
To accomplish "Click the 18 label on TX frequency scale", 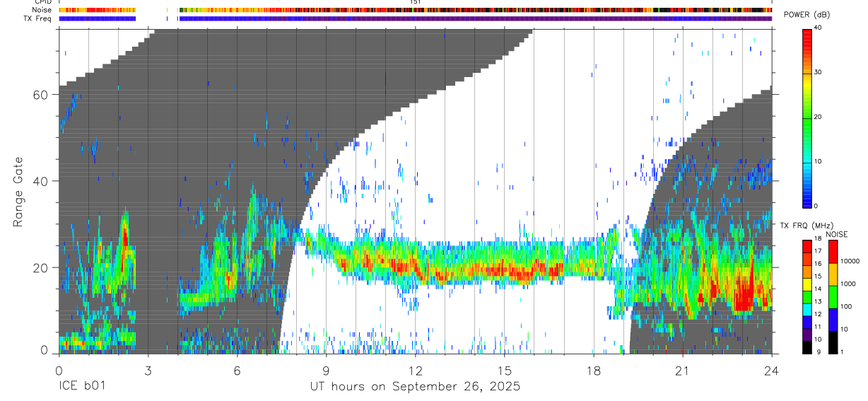I will [818, 239].
